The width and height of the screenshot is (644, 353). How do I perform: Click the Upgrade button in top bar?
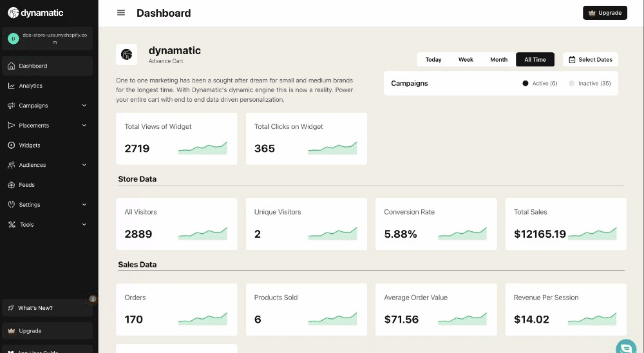(x=605, y=13)
